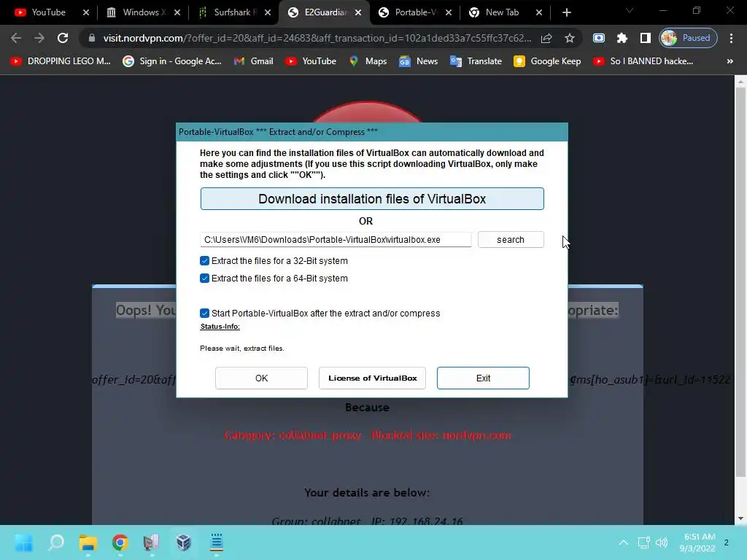Open the tab search chevron
The height and width of the screenshot is (560, 747).
click(x=630, y=10)
